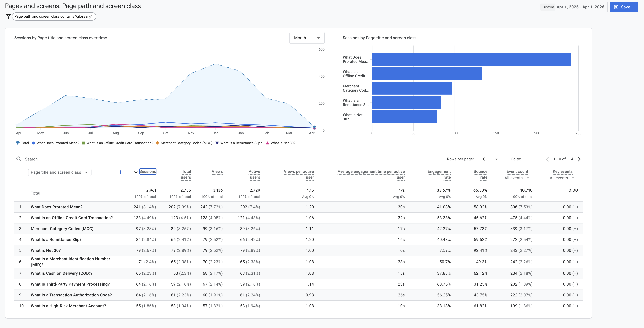Click the filter funnel icon
This screenshot has height=328, width=644.
pos(8,17)
